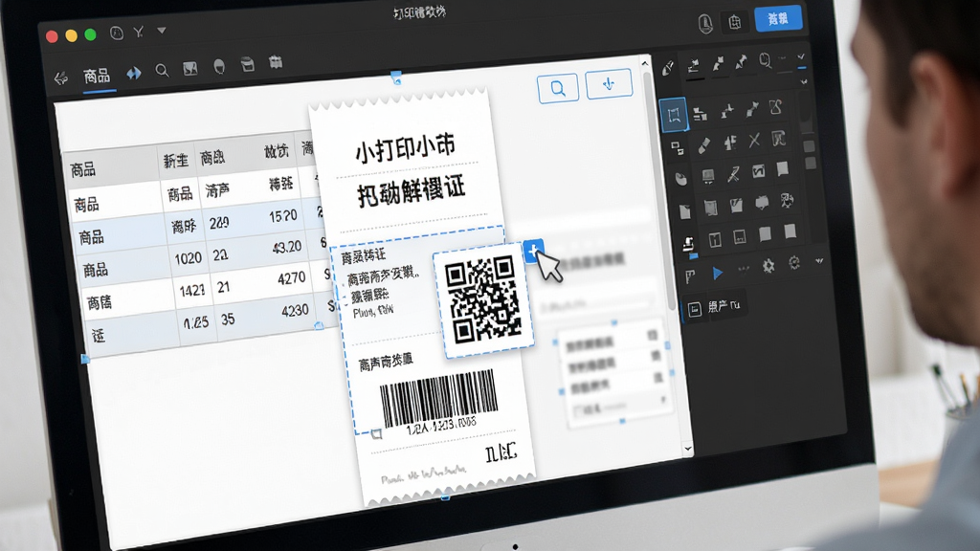
Task: Click the stamp icon with the blue marker in the panel
Action: pyautogui.click(x=688, y=245)
